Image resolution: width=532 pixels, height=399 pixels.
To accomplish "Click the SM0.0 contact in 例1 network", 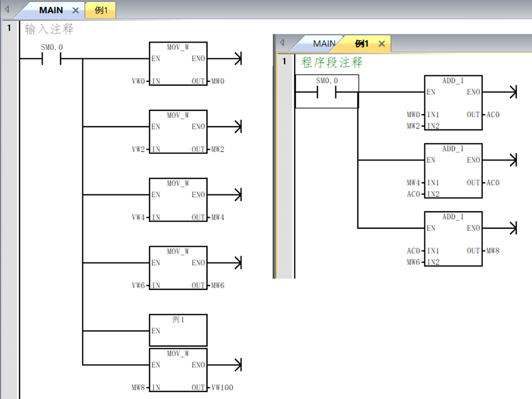I will point(327,92).
